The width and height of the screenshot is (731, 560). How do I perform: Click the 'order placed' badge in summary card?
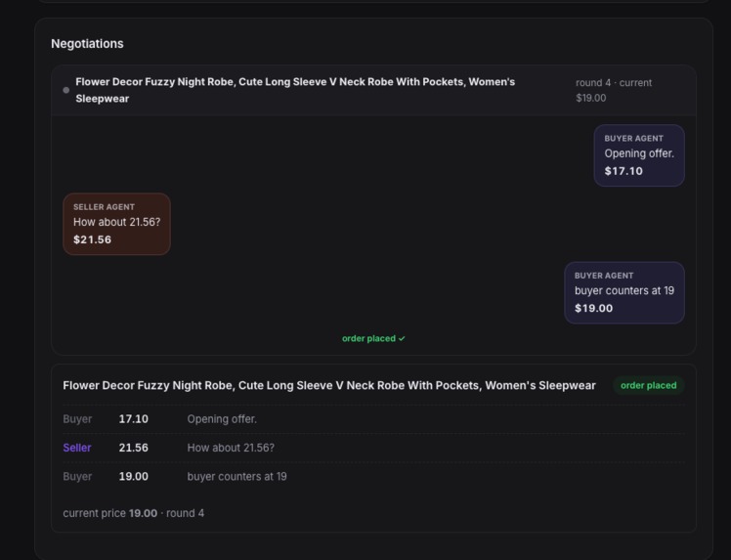648,386
